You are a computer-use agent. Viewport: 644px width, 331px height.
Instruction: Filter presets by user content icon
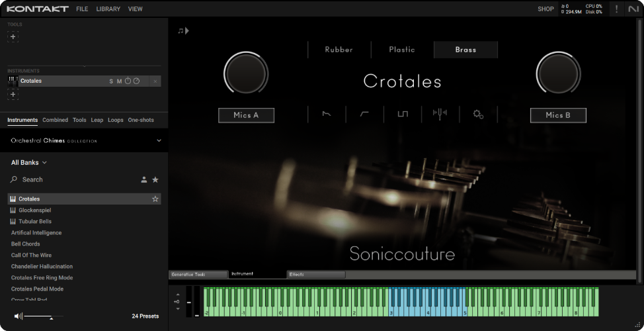coord(144,179)
